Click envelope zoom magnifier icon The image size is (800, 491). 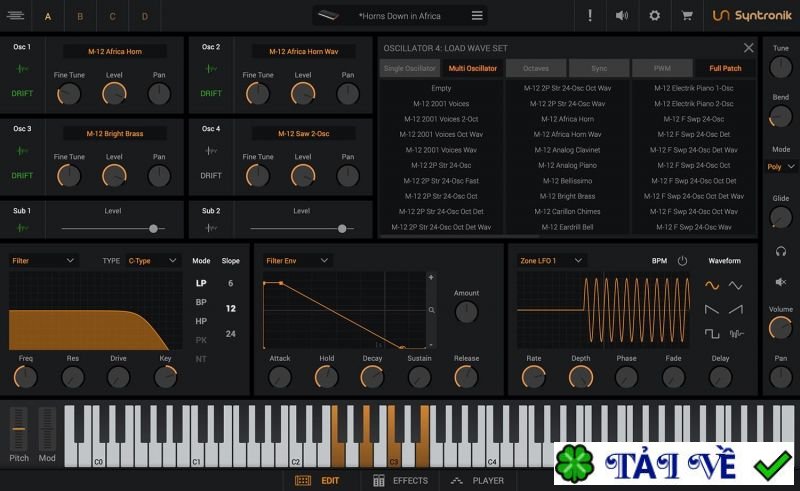coord(432,310)
